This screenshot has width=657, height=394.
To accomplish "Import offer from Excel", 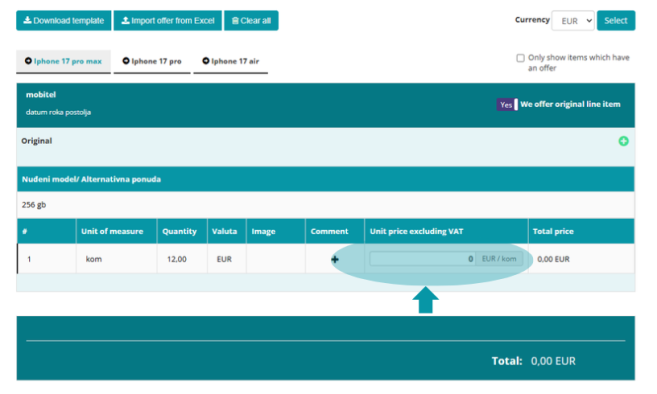I will pyautogui.click(x=168, y=21).
